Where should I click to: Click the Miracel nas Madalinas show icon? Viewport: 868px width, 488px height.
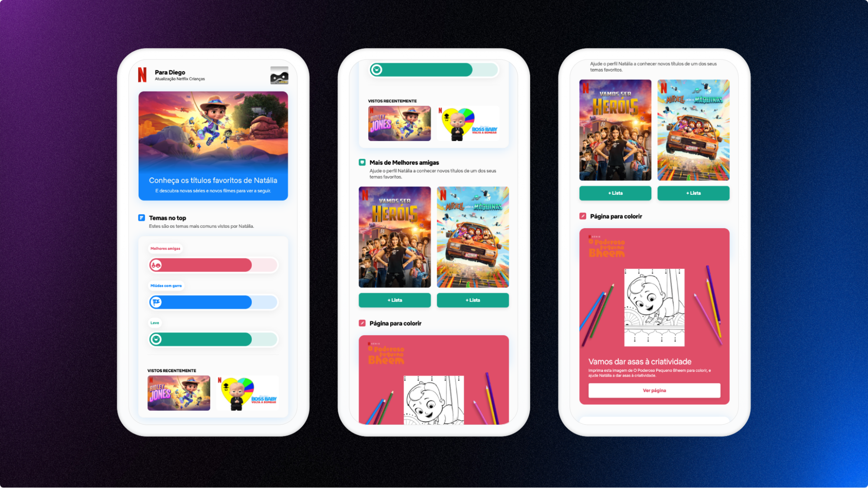coord(473,236)
